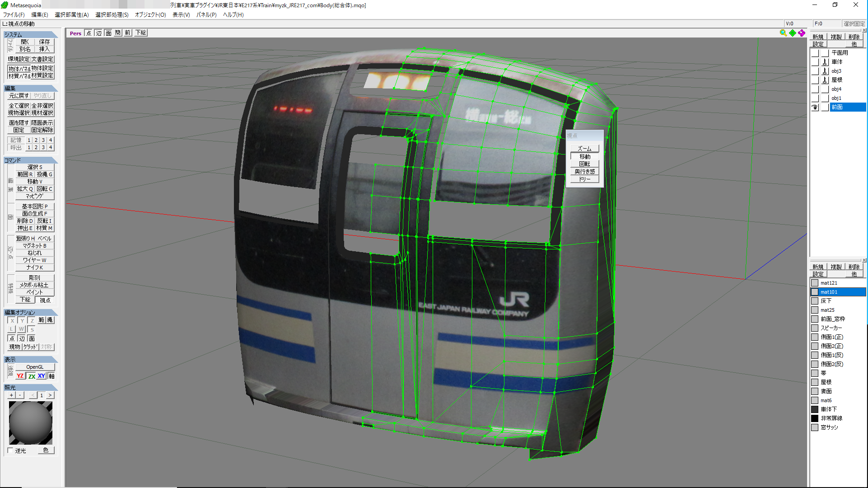Click 元に戻す undo button
The width and height of the screenshot is (868, 488).
coord(19,96)
